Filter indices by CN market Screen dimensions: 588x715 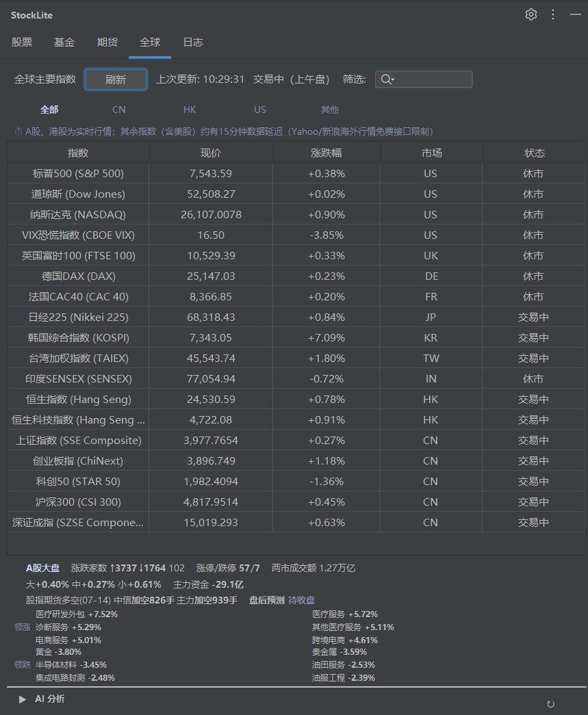(x=118, y=109)
